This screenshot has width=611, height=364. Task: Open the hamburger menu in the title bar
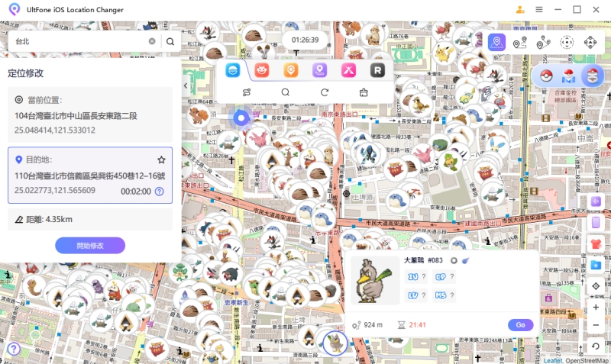tap(539, 10)
